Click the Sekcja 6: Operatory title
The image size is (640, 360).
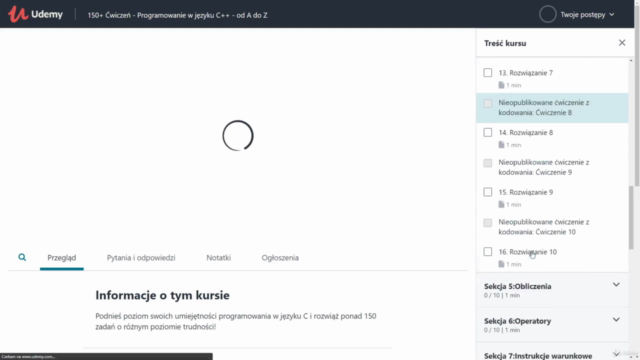tap(518, 321)
